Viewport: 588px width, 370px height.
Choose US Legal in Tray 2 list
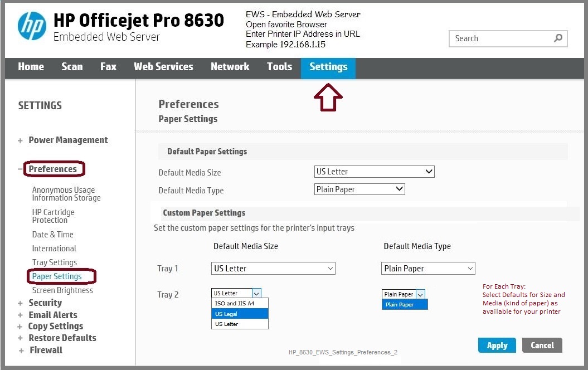click(240, 314)
